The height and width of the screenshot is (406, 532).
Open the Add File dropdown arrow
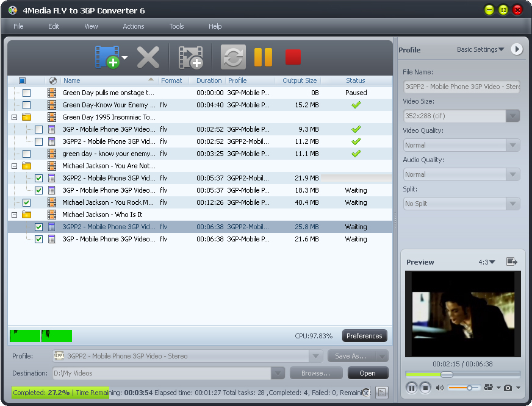[124, 58]
